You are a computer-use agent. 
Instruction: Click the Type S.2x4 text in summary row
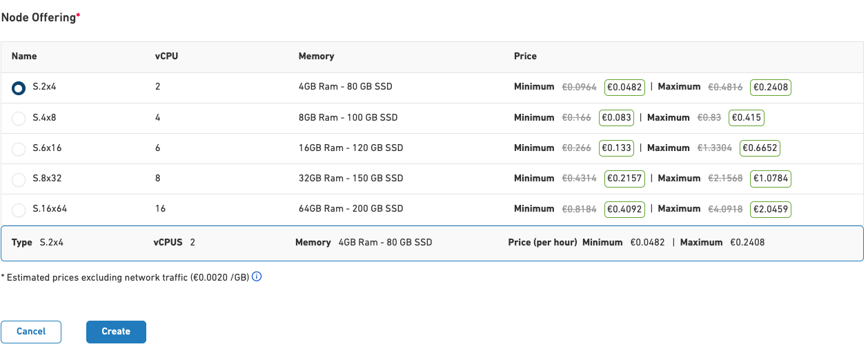tap(42, 243)
